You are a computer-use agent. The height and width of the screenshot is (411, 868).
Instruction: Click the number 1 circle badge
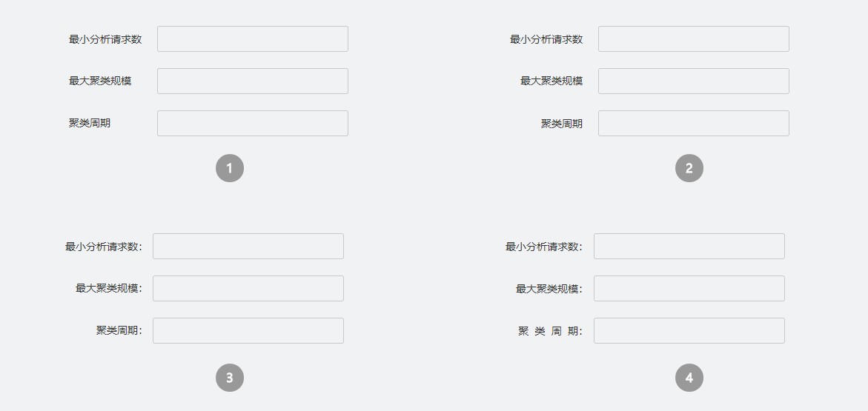[x=230, y=168]
